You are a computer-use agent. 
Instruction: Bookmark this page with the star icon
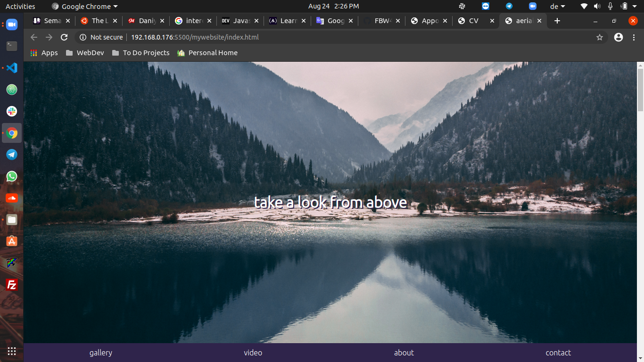click(599, 37)
